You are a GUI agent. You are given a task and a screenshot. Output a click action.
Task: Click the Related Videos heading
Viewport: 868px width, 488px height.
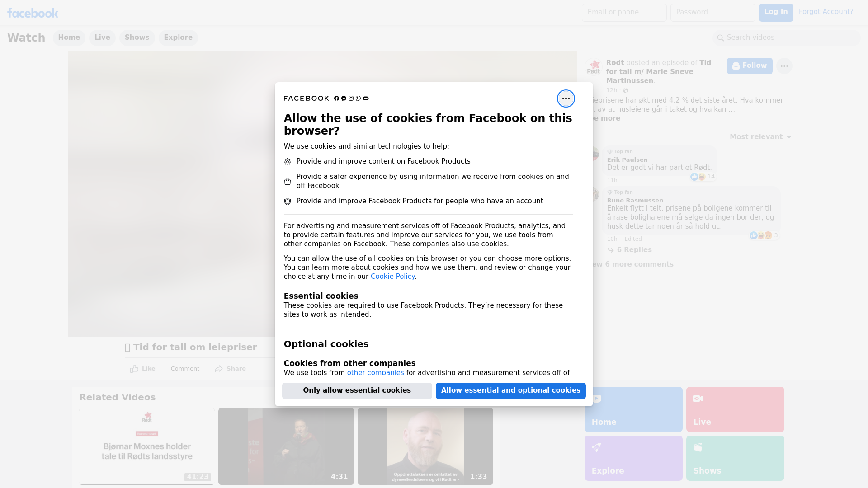click(118, 398)
